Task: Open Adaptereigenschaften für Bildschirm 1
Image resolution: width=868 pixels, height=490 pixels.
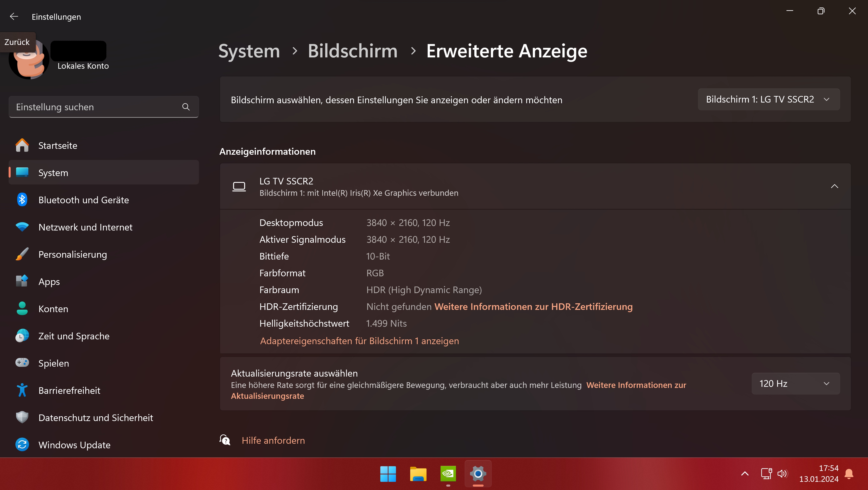Action: tap(359, 341)
